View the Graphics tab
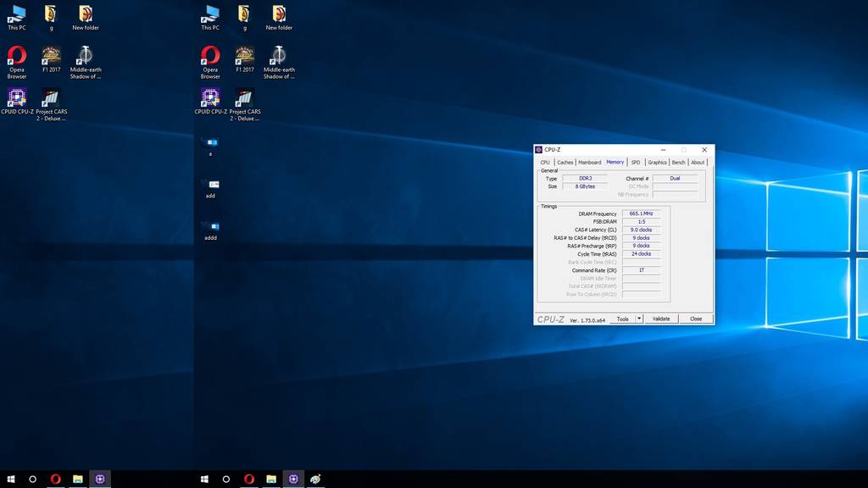 pyautogui.click(x=658, y=162)
